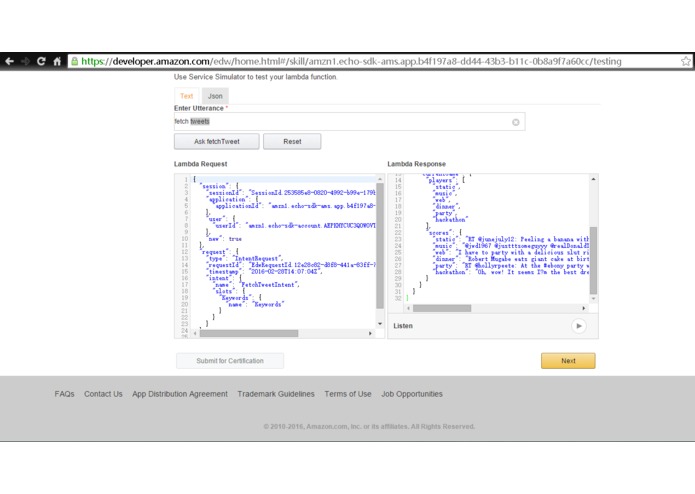The height and width of the screenshot is (494, 695).
Task: Clear utterance with the circled x icon
Action: (515, 122)
